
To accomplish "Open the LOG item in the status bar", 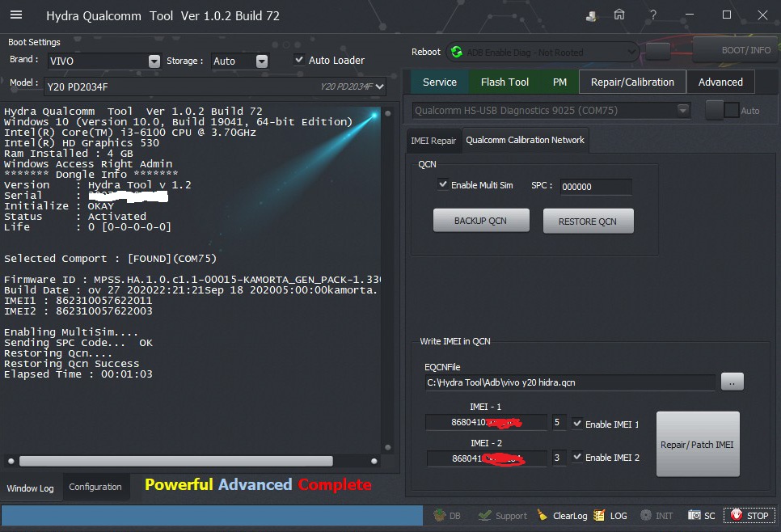I will click(610, 516).
